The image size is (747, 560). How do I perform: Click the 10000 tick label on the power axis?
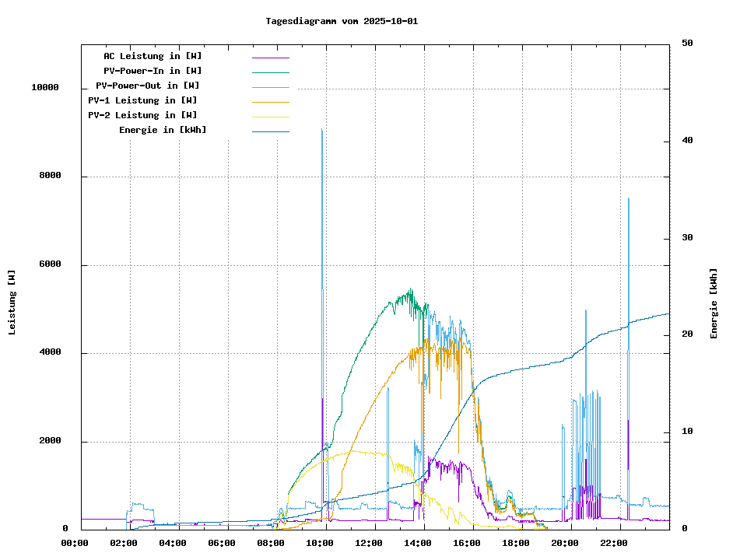click(x=45, y=88)
